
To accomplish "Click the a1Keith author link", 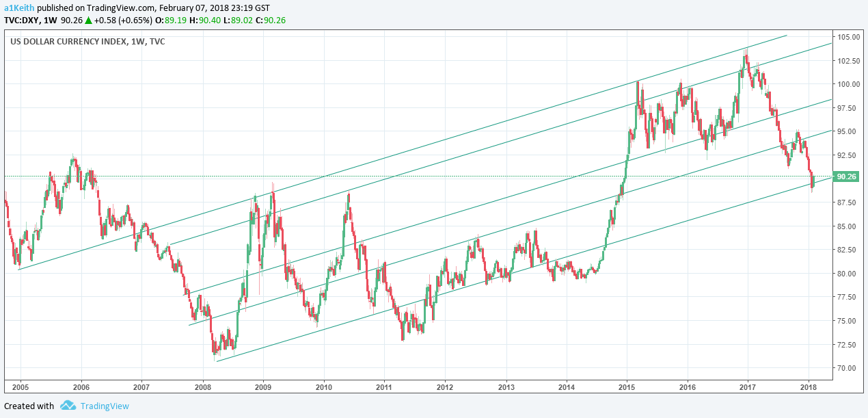I will coord(18,8).
